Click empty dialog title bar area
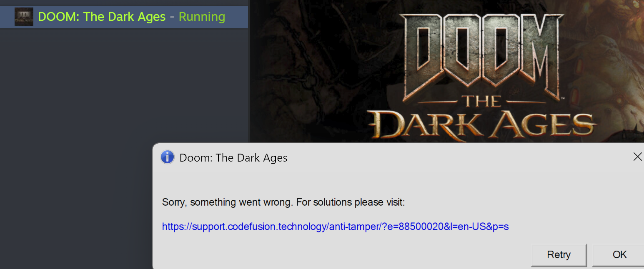Image resolution: width=644 pixels, height=269 pixels. pyautogui.click(x=459, y=157)
